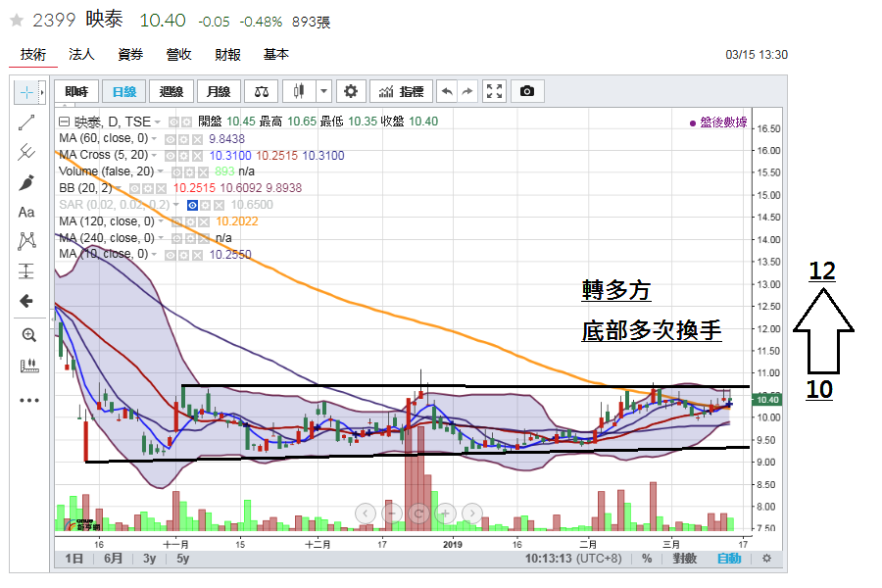Select the 週線 weekly interval
Screen dimensions: 882x588
pyautogui.click(x=171, y=91)
